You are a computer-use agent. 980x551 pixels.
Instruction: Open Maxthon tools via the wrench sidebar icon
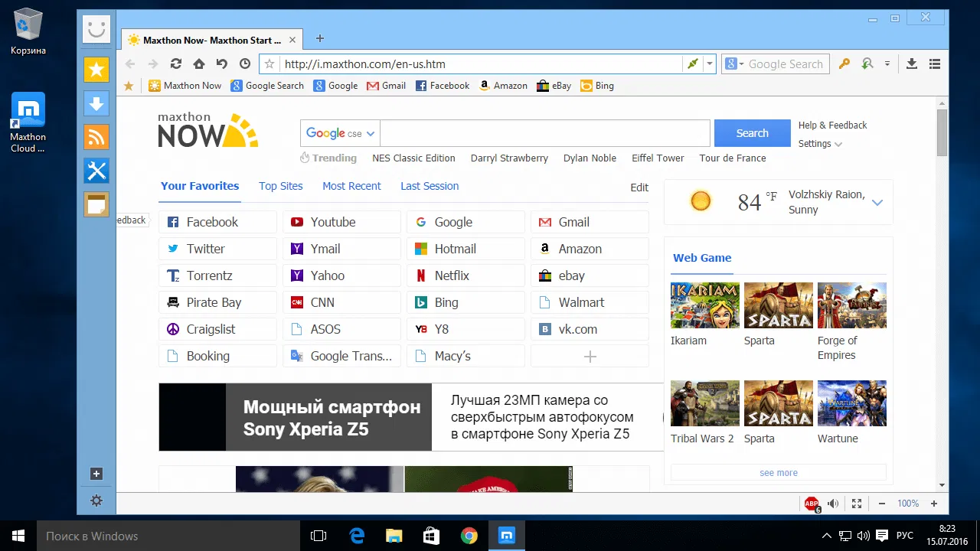[x=96, y=171]
